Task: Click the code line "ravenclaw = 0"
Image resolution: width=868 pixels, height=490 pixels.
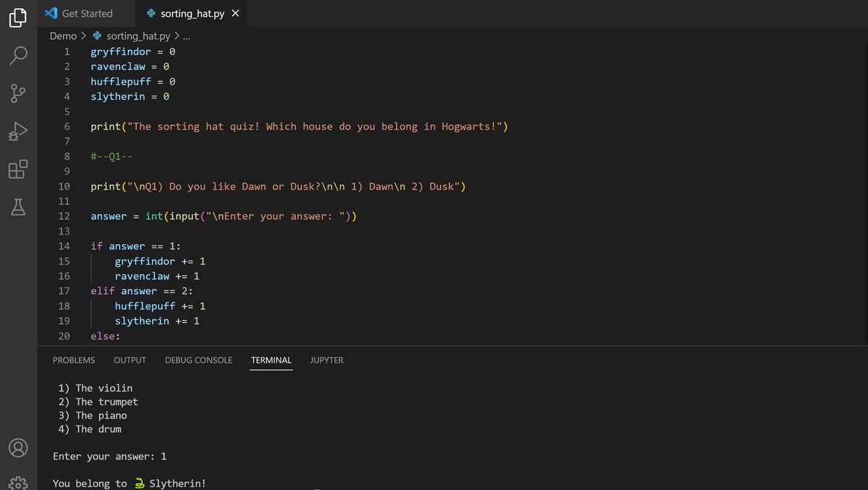Action: [130, 67]
